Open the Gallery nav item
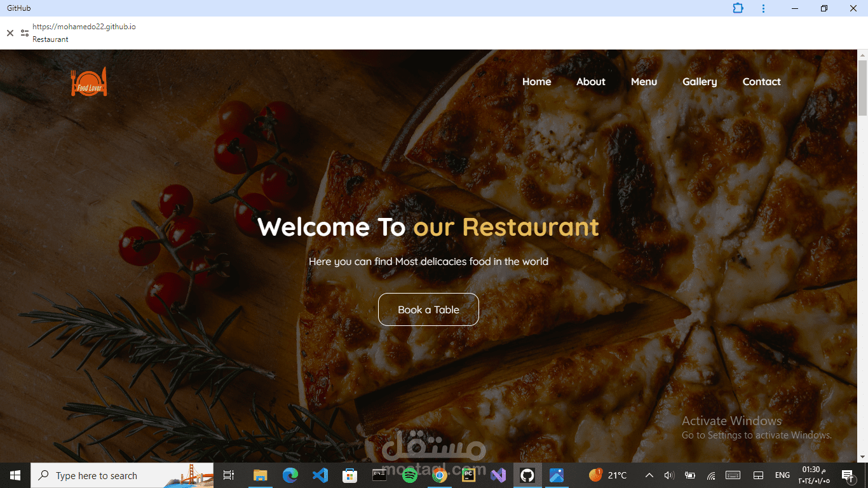 pos(700,82)
